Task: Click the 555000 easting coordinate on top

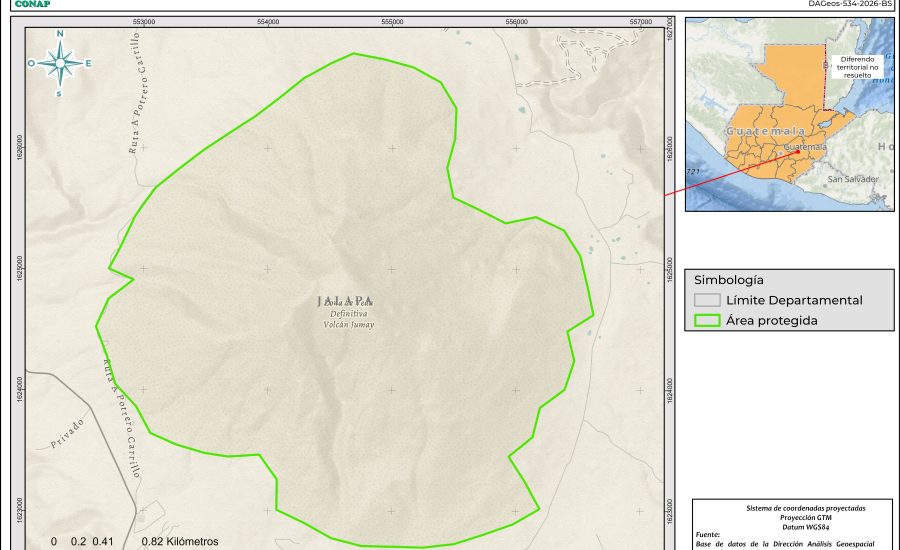Action: (x=392, y=21)
